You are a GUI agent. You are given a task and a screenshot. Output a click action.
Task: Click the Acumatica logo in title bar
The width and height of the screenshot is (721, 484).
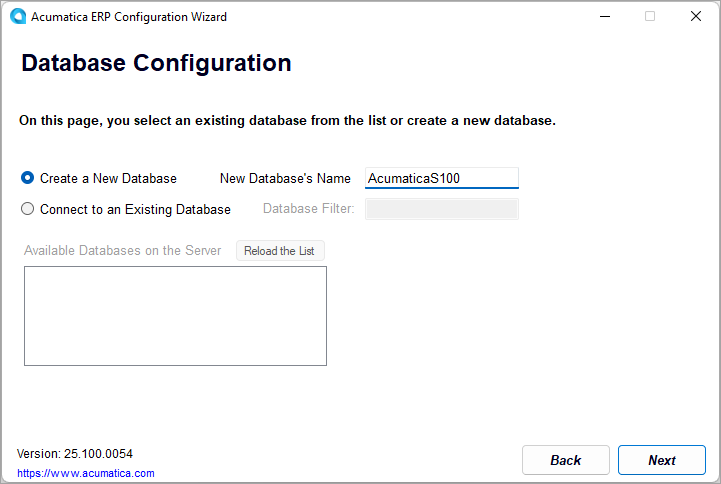click(x=18, y=17)
